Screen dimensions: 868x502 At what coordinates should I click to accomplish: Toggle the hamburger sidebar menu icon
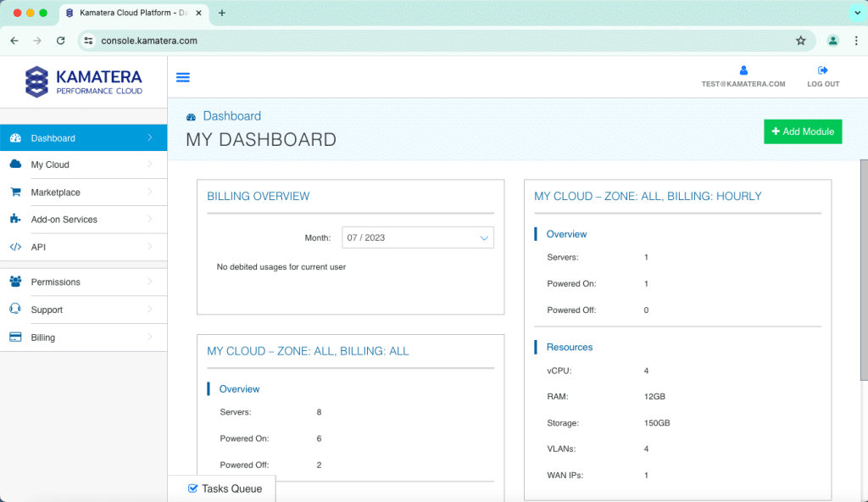click(x=183, y=77)
